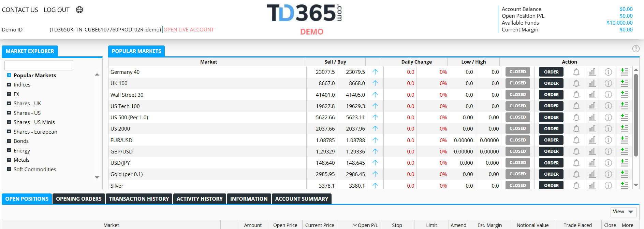Add US Tech 100 to watchlist

[624, 106]
